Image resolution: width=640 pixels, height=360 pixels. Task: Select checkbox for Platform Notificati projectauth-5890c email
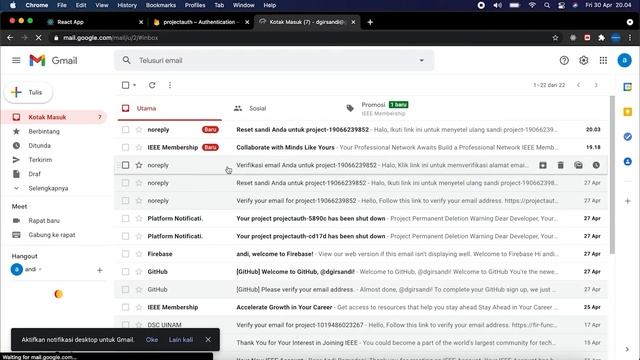coord(125,218)
